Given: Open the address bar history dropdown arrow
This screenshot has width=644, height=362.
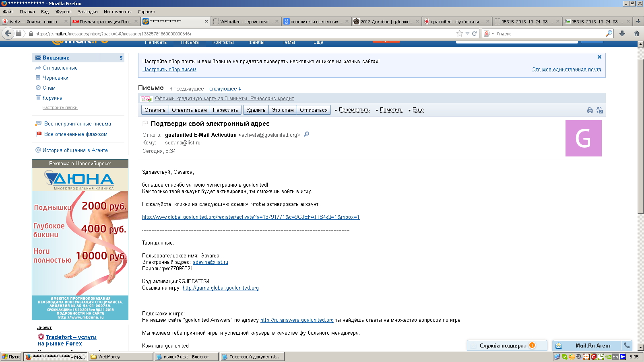Looking at the screenshot, I should (467, 34).
